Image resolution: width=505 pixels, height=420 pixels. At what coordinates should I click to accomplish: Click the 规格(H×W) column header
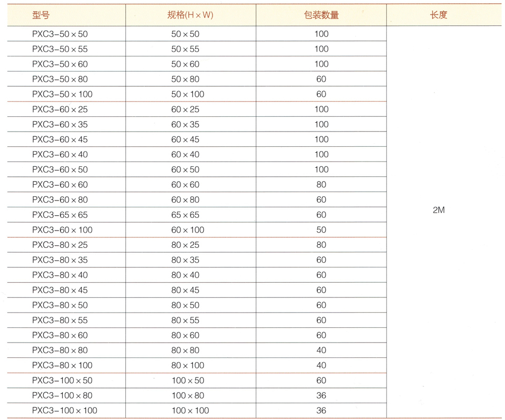click(x=190, y=15)
